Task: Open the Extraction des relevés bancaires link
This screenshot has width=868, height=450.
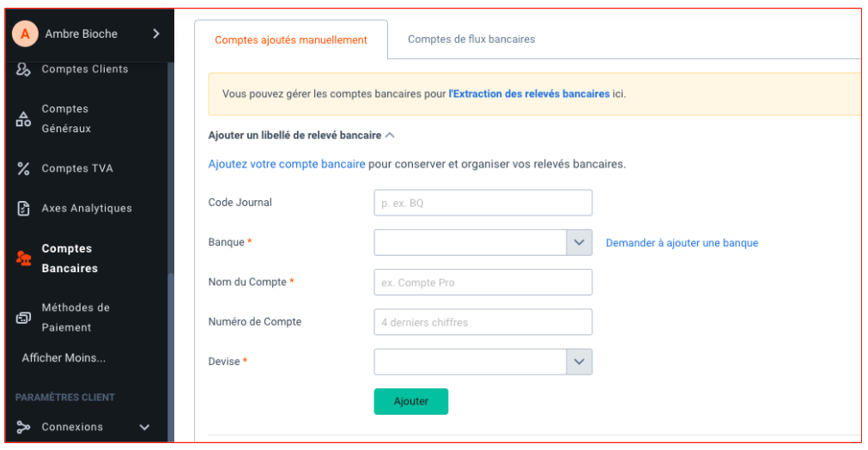Action: 529,94
